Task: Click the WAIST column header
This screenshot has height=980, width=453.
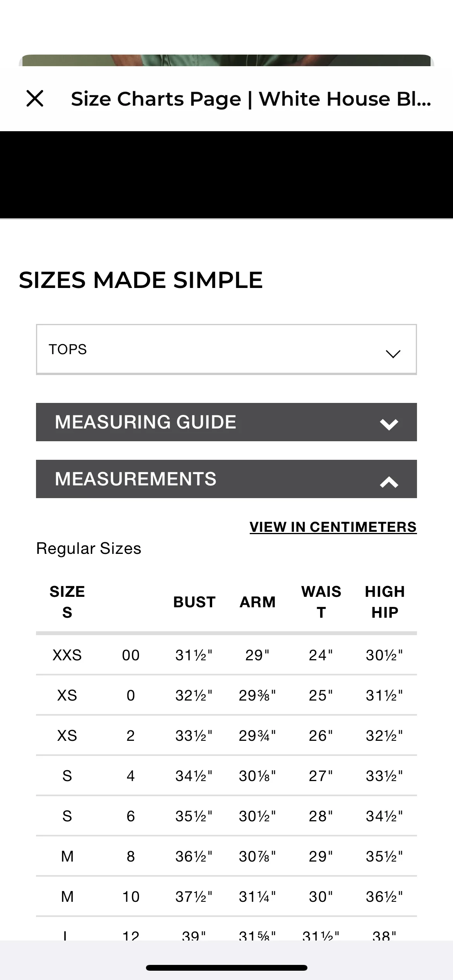Action: [x=321, y=602]
